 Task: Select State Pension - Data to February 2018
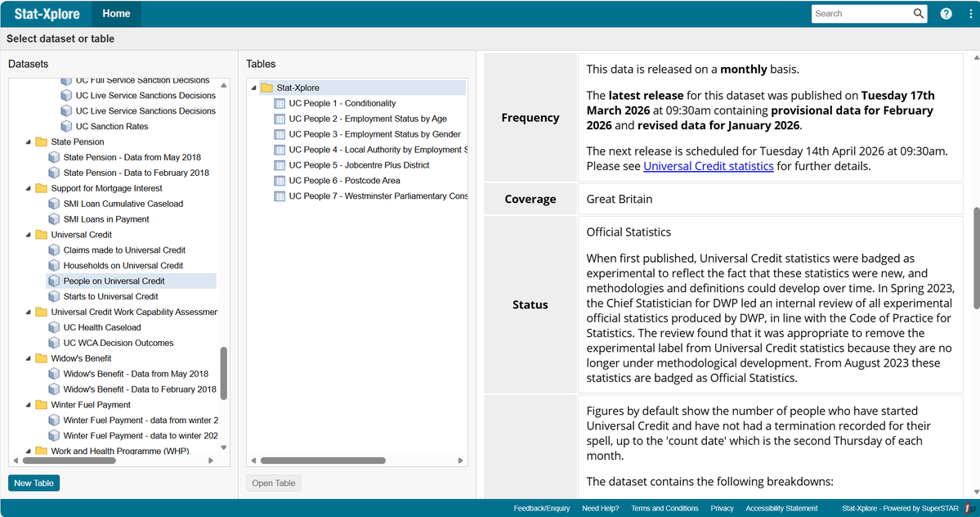(x=136, y=173)
